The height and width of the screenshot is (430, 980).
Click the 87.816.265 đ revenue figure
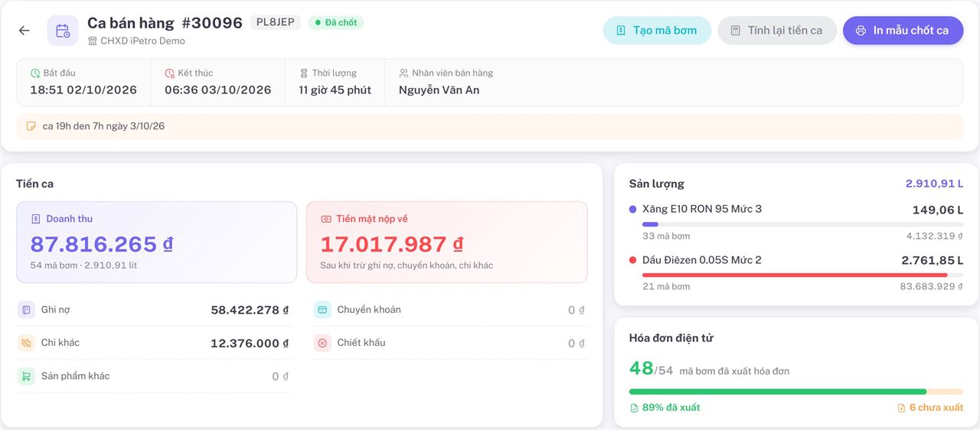tap(101, 244)
